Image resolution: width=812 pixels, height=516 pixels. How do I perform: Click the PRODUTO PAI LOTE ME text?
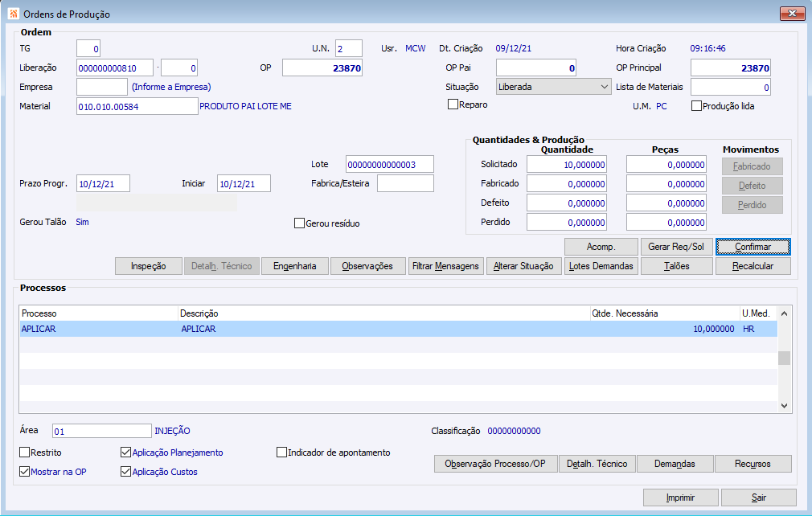[245, 106]
